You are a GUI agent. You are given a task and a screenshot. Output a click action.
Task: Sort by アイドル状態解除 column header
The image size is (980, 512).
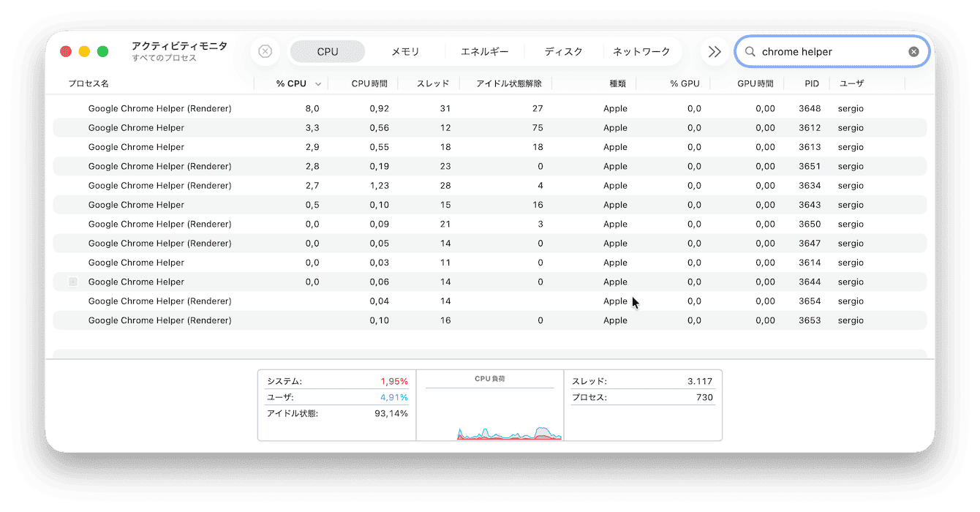509,84
